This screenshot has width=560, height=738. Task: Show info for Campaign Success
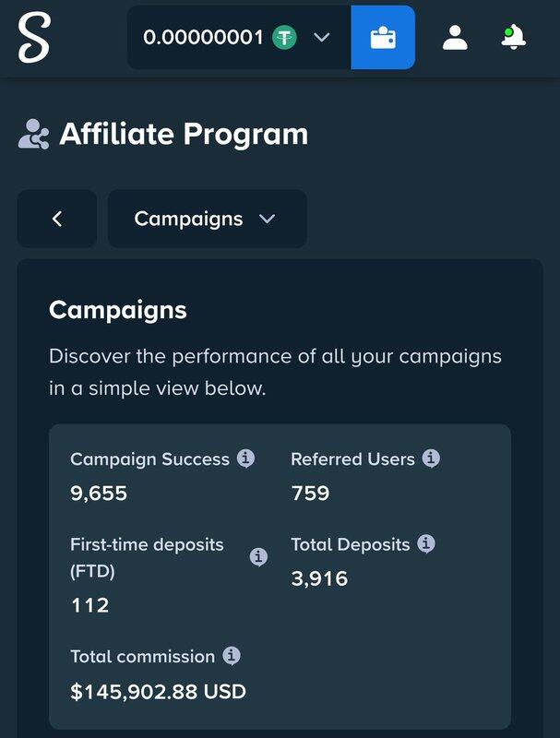[x=245, y=458]
